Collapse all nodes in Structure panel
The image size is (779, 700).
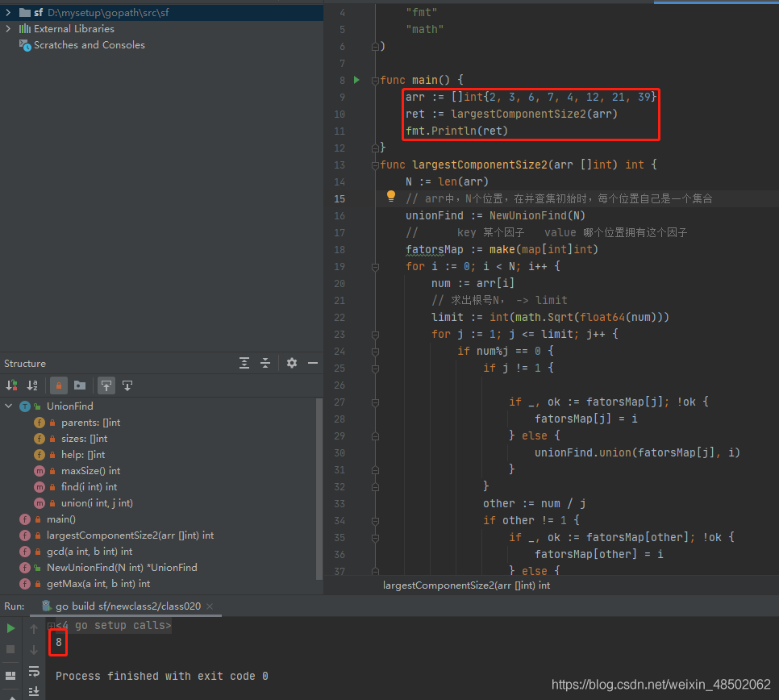click(x=265, y=363)
